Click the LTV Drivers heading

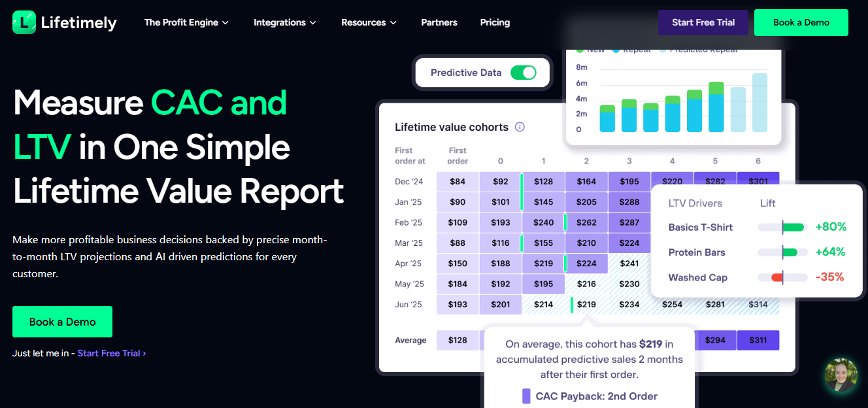[x=695, y=203]
